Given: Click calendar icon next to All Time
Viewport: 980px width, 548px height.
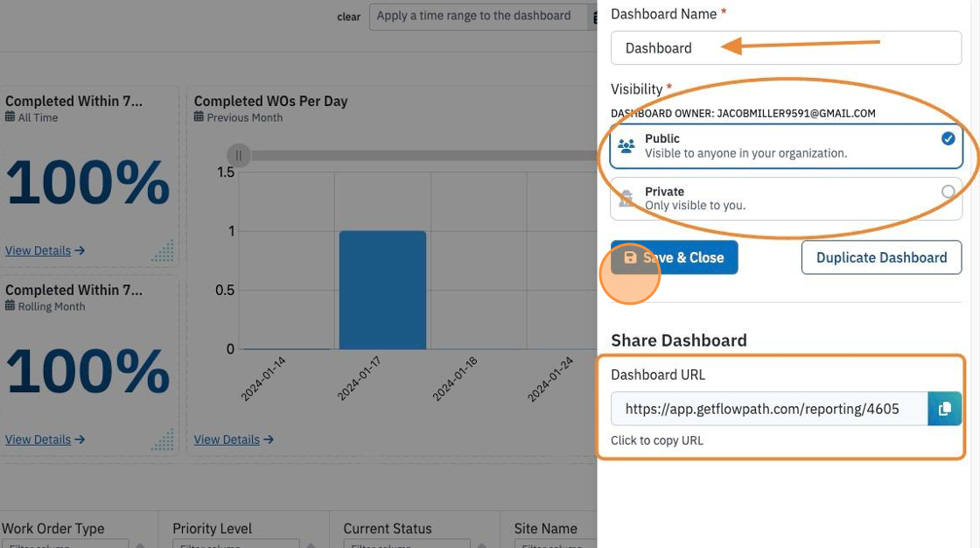Looking at the screenshot, I should pos(10,116).
